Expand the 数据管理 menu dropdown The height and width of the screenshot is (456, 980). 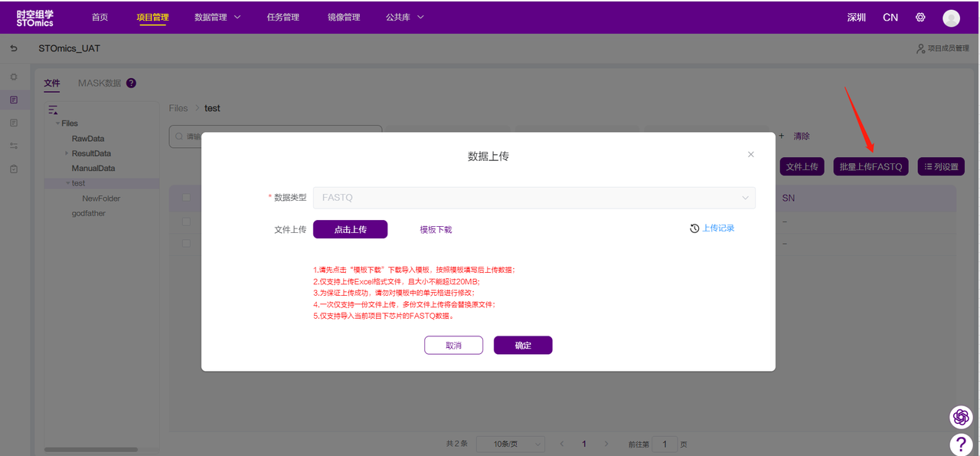tap(217, 17)
